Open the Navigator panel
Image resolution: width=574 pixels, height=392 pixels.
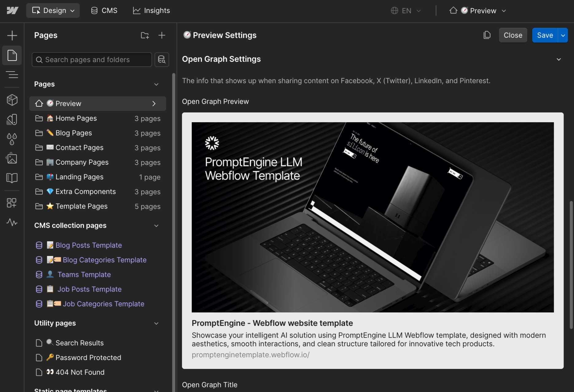pyautogui.click(x=12, y=75)
